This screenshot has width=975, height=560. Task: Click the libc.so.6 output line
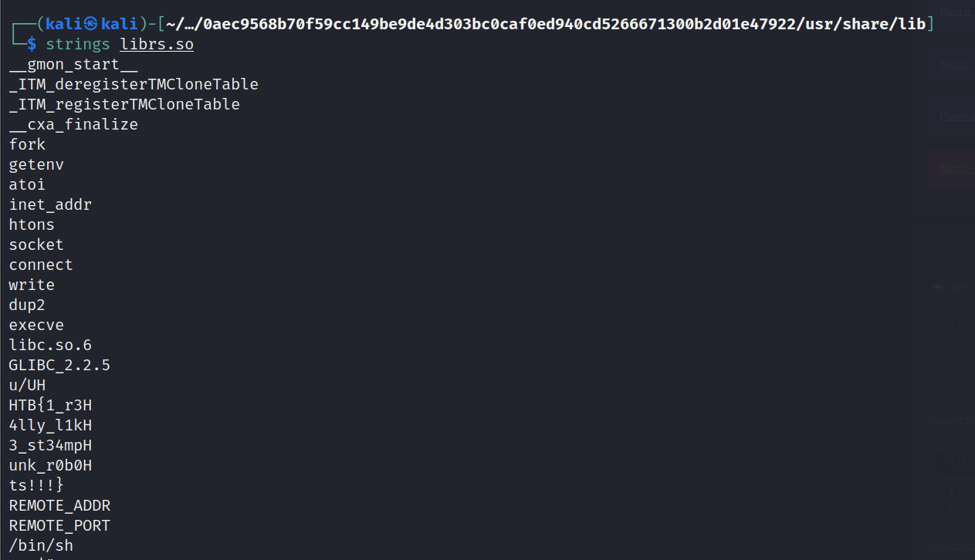tap(50, 345)
